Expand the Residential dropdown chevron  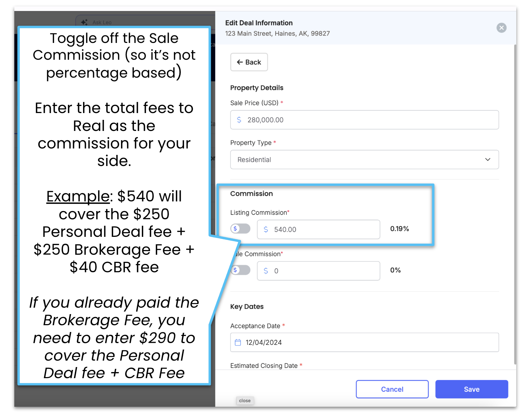[x=488, y=160]
